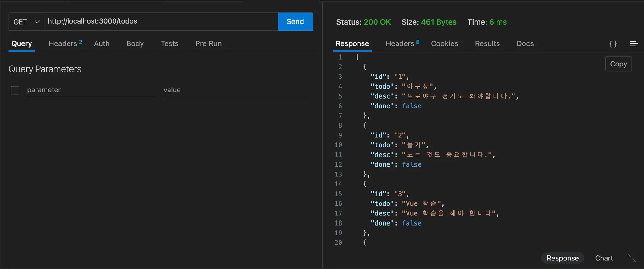Go to the Tests tab
The image size is (644, 269).
click(169, 43)
